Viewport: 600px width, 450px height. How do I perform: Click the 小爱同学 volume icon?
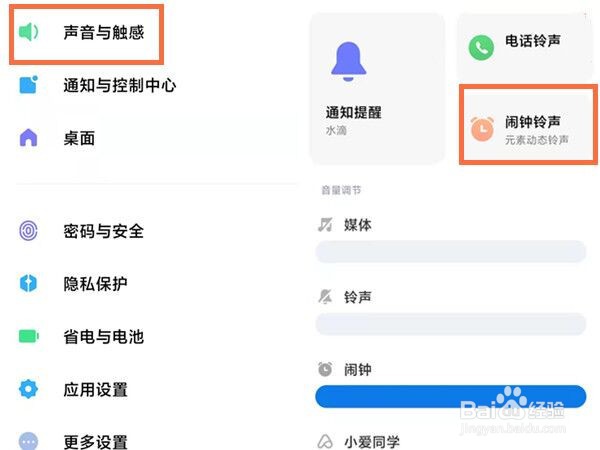point(325,441)
